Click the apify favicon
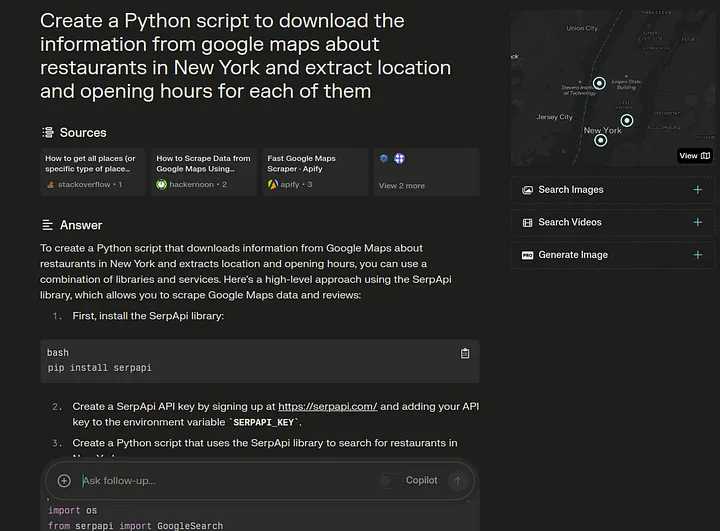The image size is (720, 531). pyautogui.click(x=273, y=185)
